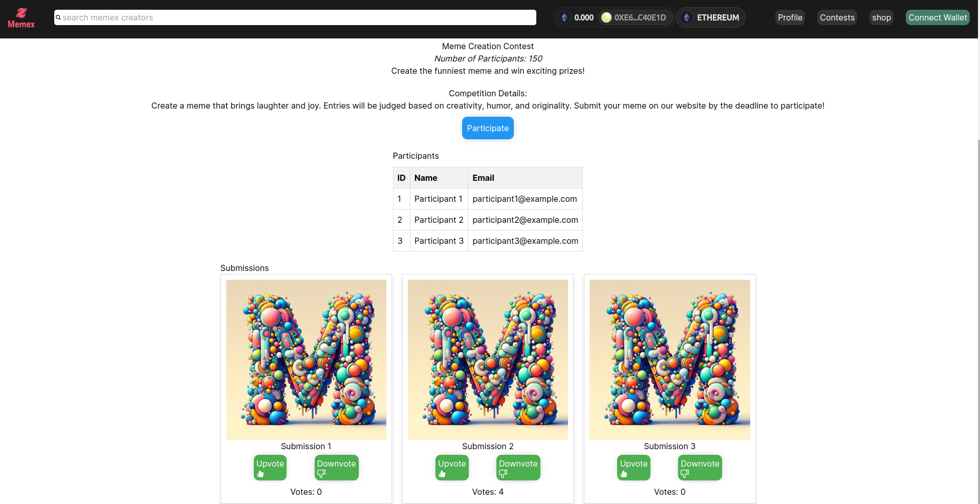Viewport: 980px width, 504px height.
Task: Click the thumbs-up icon under Submission 3
Action: (x=624, y=474)
